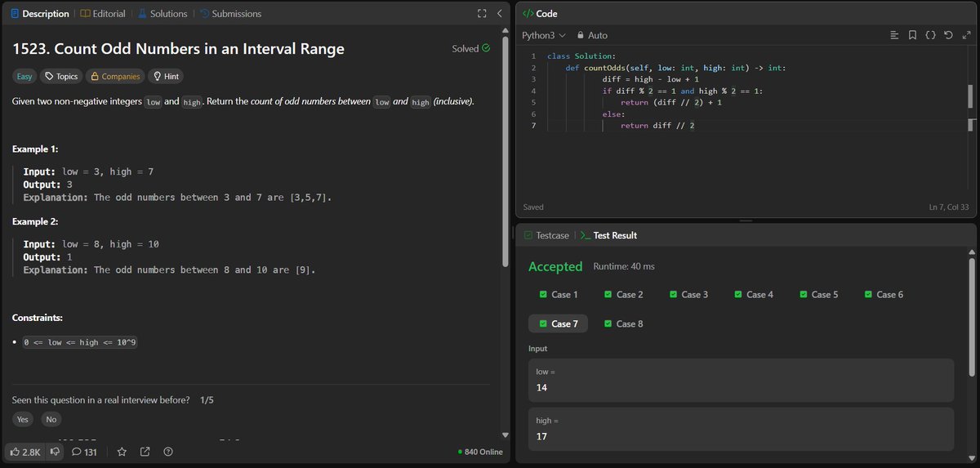Select Case 1 result
980x468 pixels.
click(x=559, y=294)
